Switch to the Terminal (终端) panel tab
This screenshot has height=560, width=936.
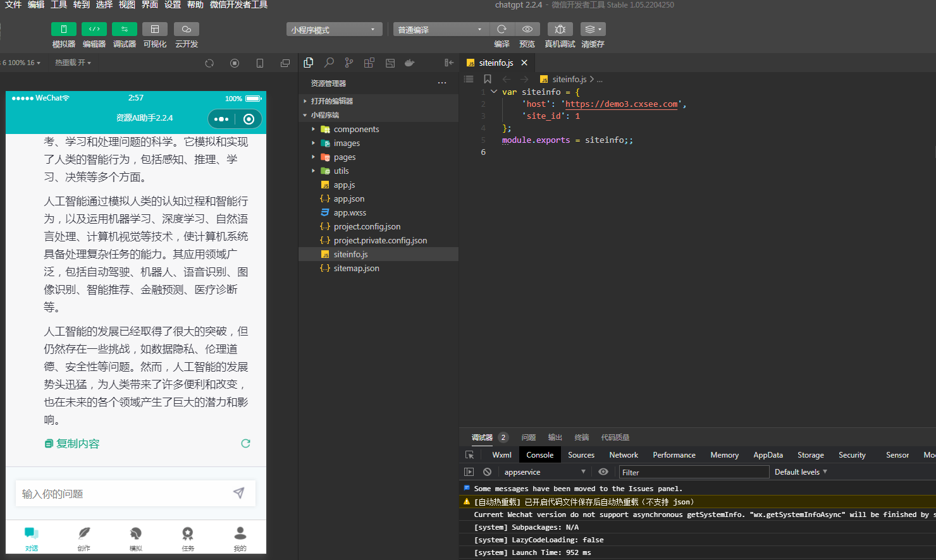click(x=581, y=437)
